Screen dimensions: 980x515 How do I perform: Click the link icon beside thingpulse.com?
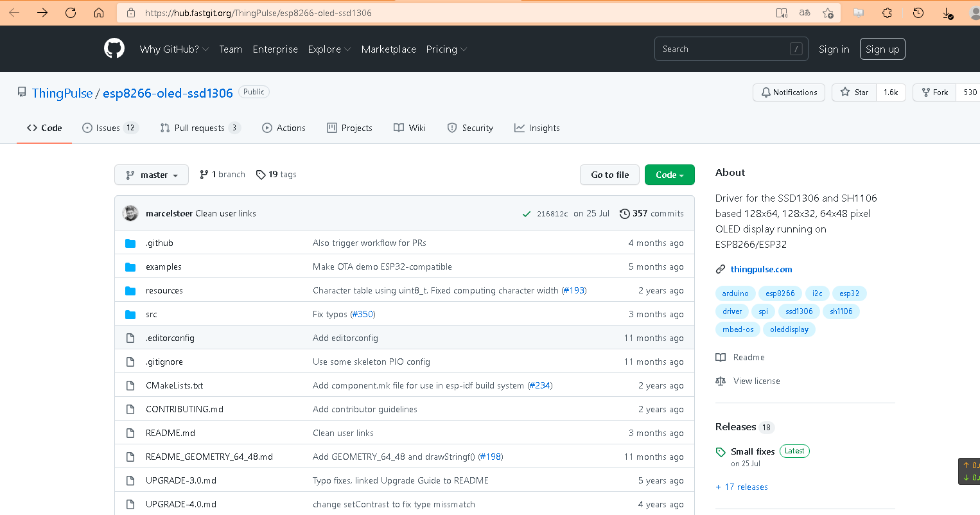(721, 269)
